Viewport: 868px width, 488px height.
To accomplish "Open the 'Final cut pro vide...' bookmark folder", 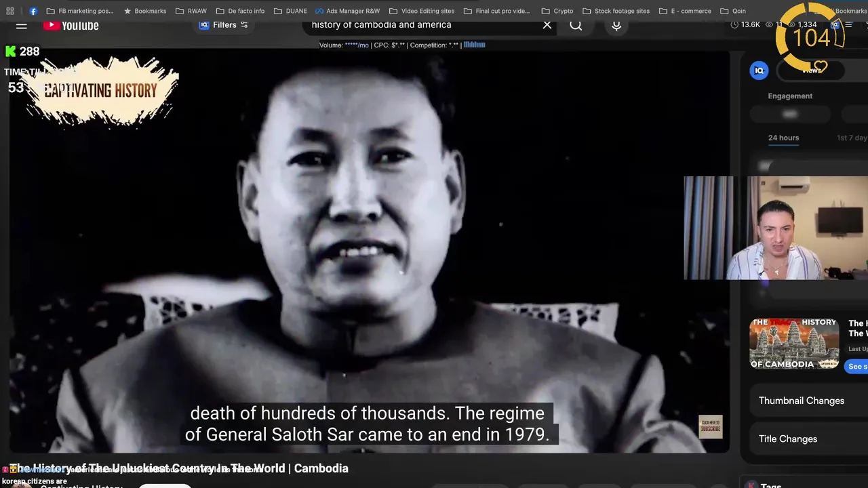I will pos(497,11).
